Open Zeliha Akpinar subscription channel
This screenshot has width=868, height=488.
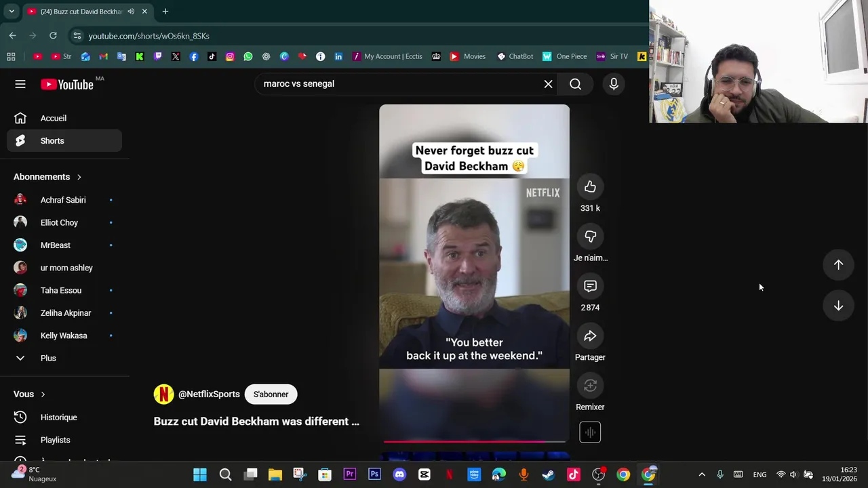coord(64,313)
